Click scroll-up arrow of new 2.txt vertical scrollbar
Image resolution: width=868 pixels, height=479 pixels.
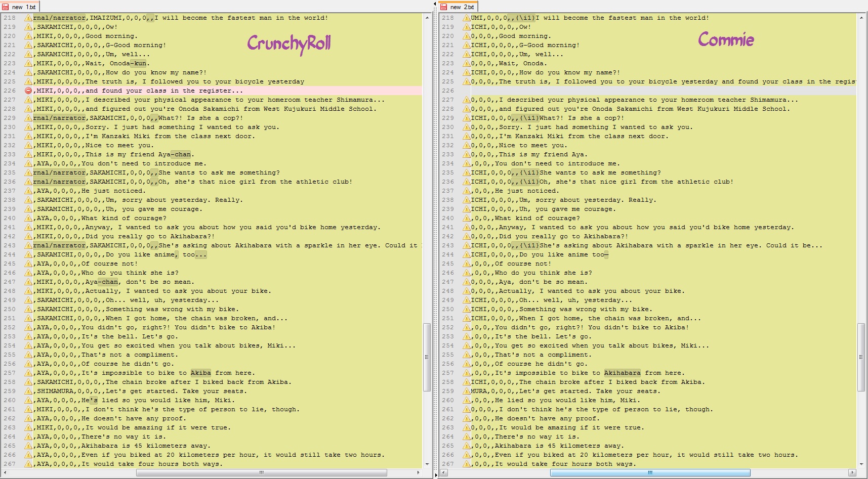861,18
